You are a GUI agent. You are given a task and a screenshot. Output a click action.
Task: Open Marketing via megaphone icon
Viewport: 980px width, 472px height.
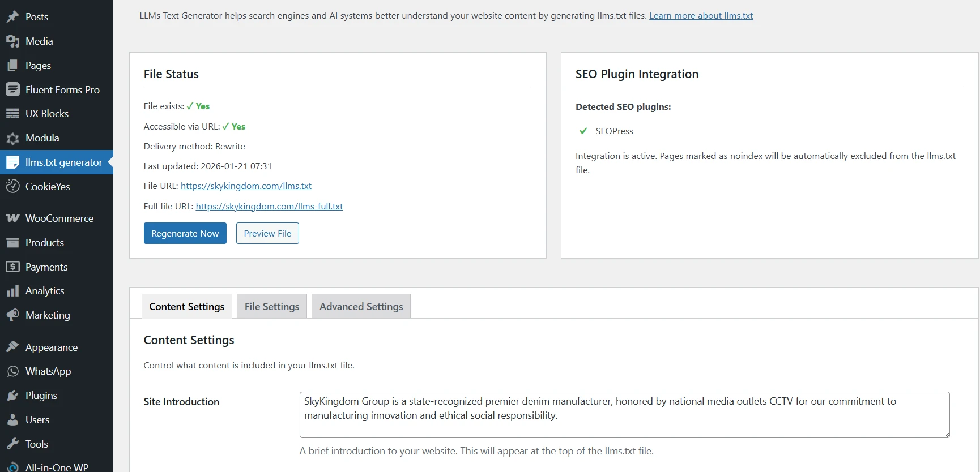(x=12, y=315)
